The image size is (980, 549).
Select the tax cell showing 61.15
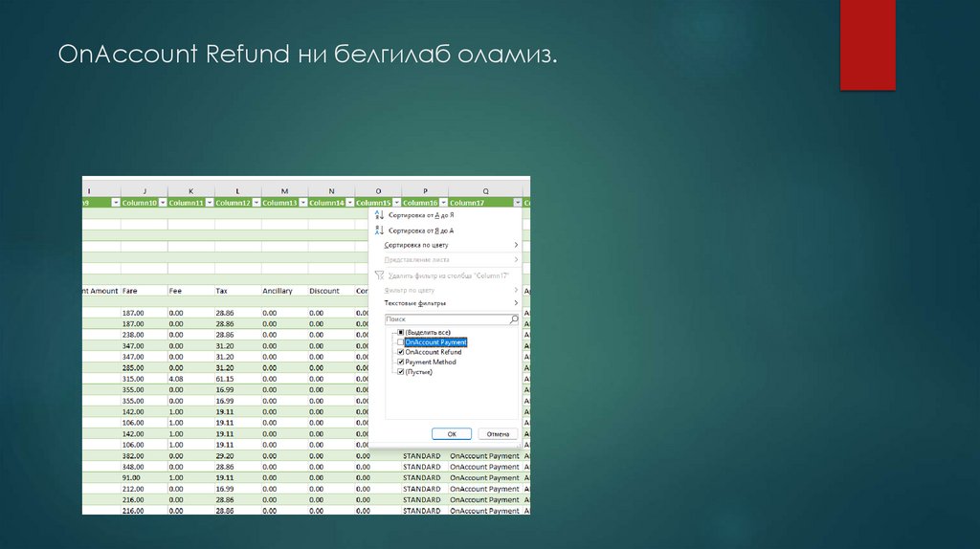point(237,379)
